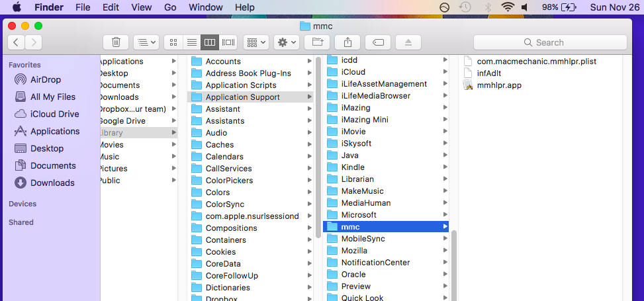
Task: Open the View menu
Action: [x=141, y=7]
